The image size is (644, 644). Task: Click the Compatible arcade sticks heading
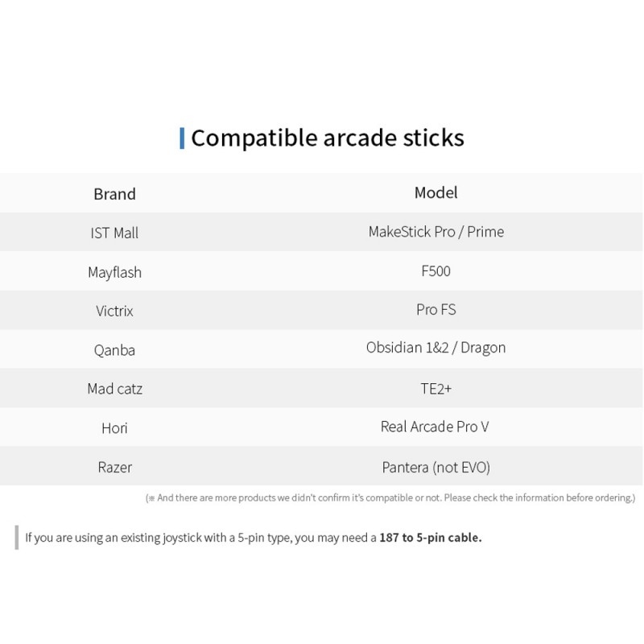[x=328, y=138]
